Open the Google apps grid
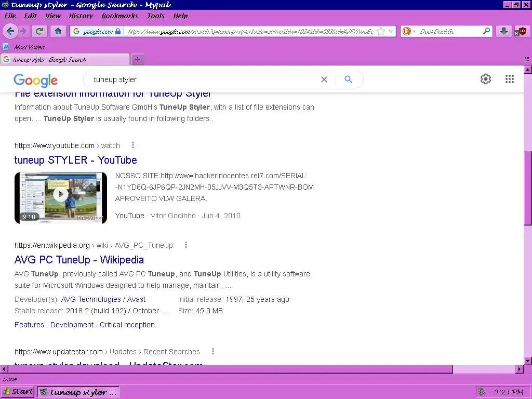Viewport: 532px width, 399px height. pyautogui.click(x=510, y=79)
